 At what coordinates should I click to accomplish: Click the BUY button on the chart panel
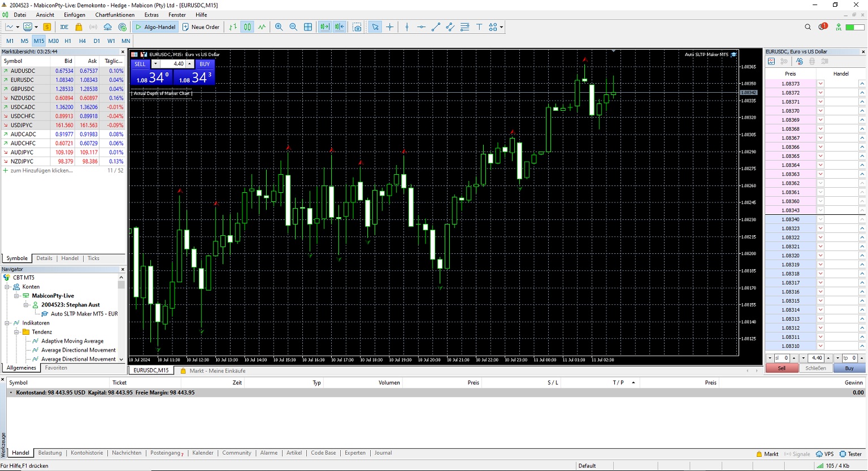(x=205, y=64)
